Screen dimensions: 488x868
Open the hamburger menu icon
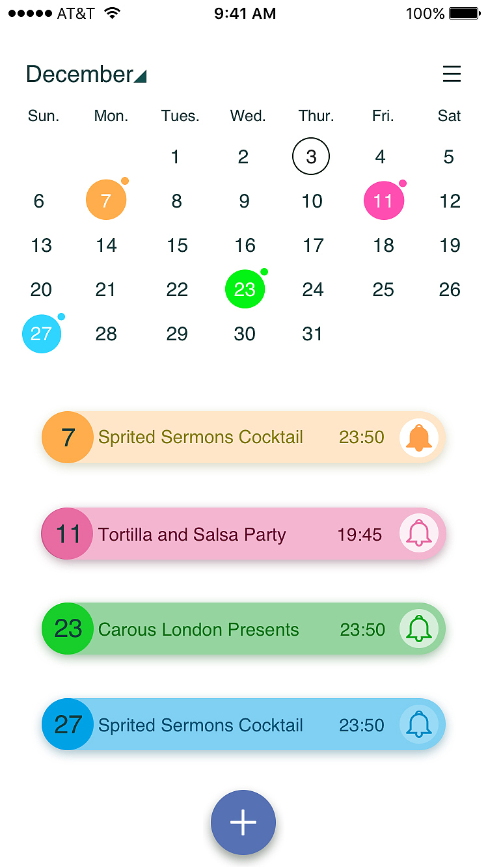point(452,74)
